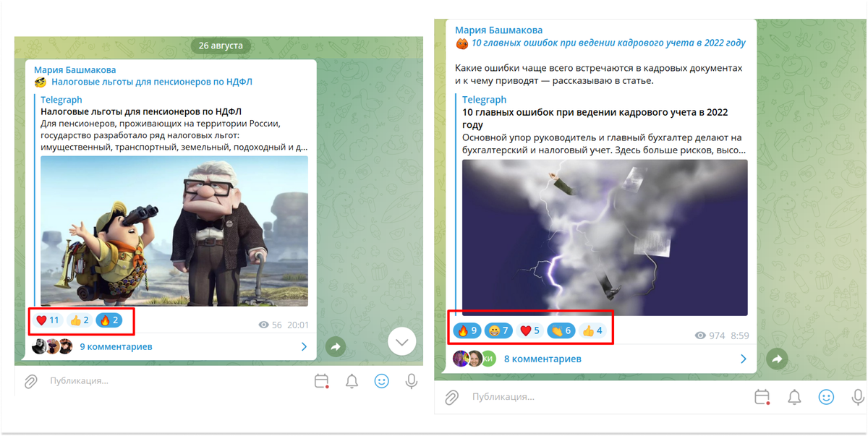Viewport: 868px width, 436px height.
Task: Open emoji picker in left chat
Action: tap(381, 381)
